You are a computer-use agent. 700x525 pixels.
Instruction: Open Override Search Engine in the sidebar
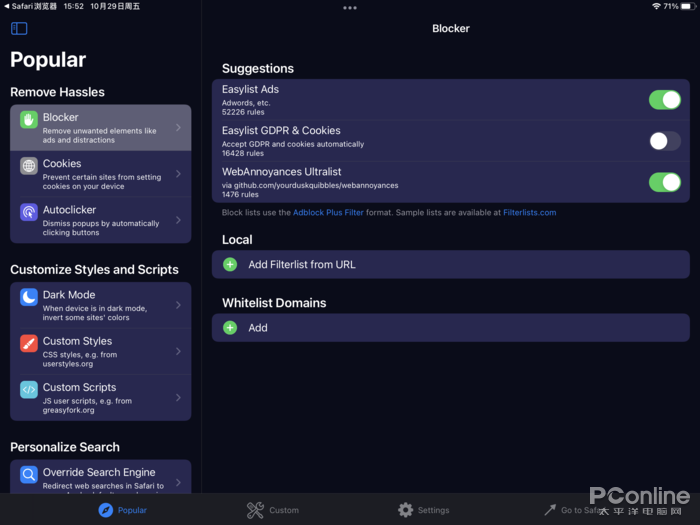click(101, 477)
